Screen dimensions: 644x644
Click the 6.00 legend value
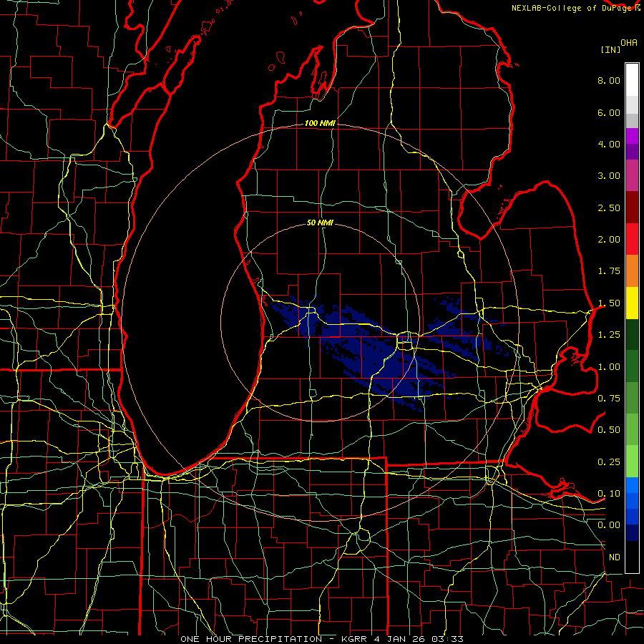[x=609, y=112]
